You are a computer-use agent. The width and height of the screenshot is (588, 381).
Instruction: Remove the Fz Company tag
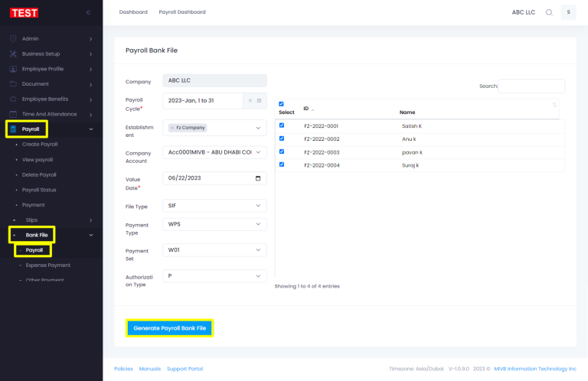coord(172,128)
